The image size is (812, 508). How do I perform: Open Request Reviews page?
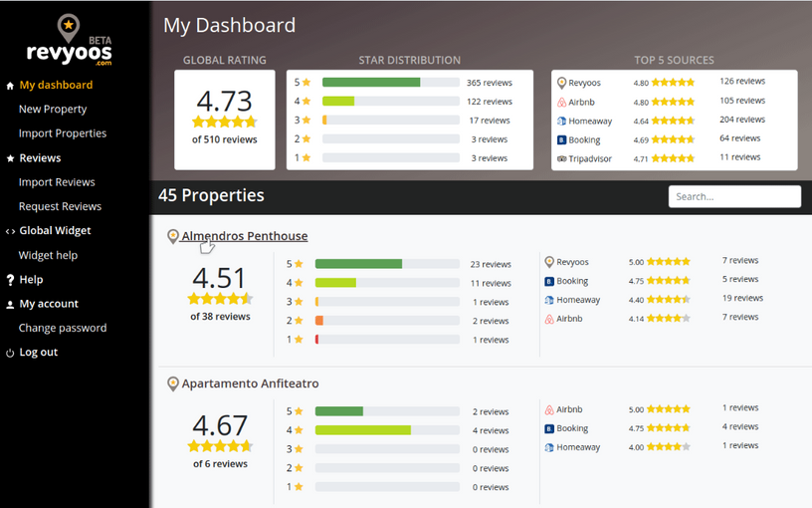[60, 207]
